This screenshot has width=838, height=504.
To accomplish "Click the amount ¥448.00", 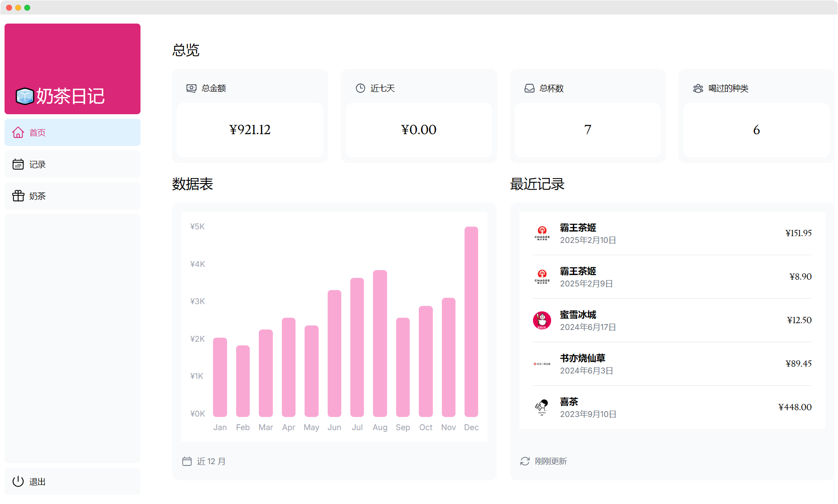I will 795,407.
